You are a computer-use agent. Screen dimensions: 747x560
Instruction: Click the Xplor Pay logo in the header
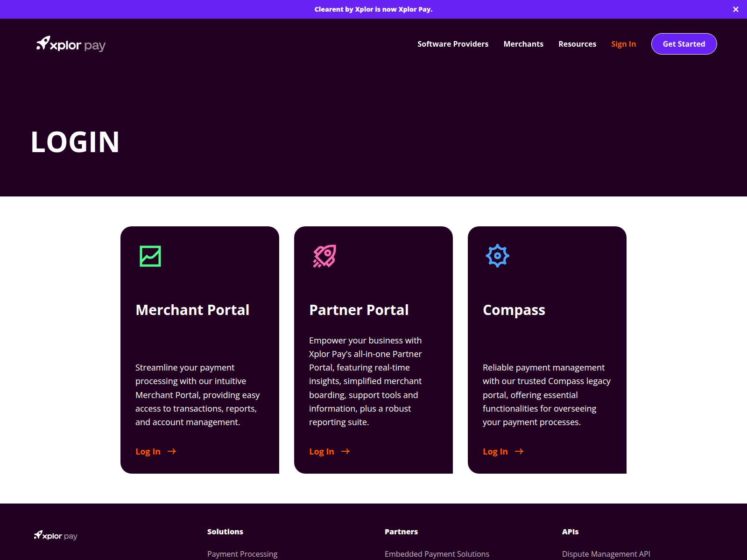pyautogui.click(x=70, y=44)
